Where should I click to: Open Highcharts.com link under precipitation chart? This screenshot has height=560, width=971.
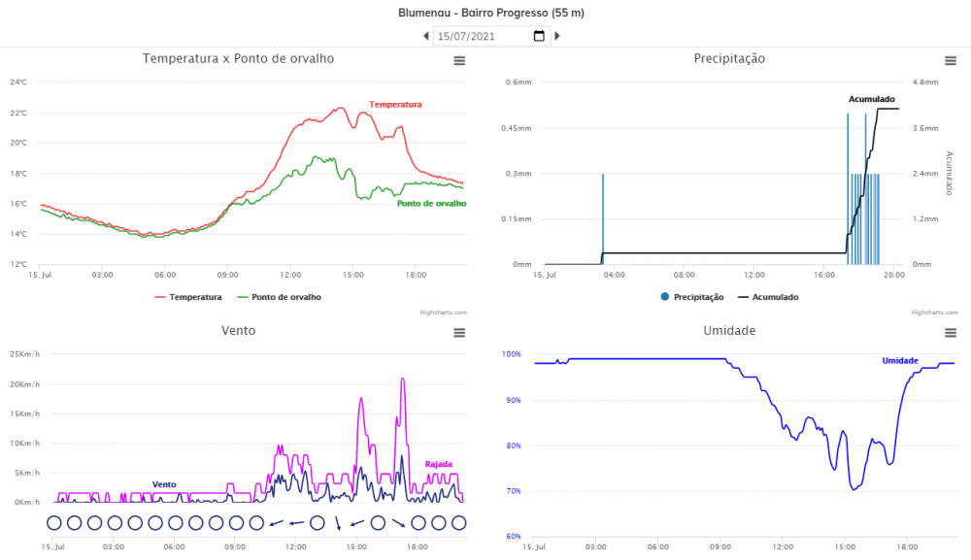929,313
